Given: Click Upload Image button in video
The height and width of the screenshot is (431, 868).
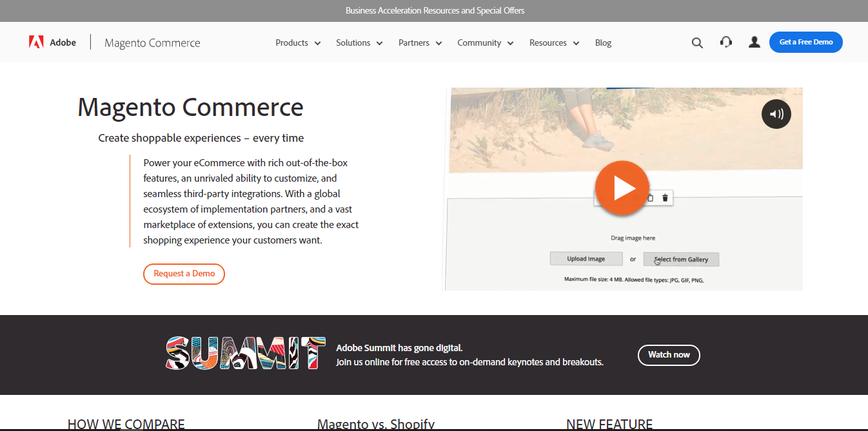Looking at the screenshot, I should coord(586,259).
